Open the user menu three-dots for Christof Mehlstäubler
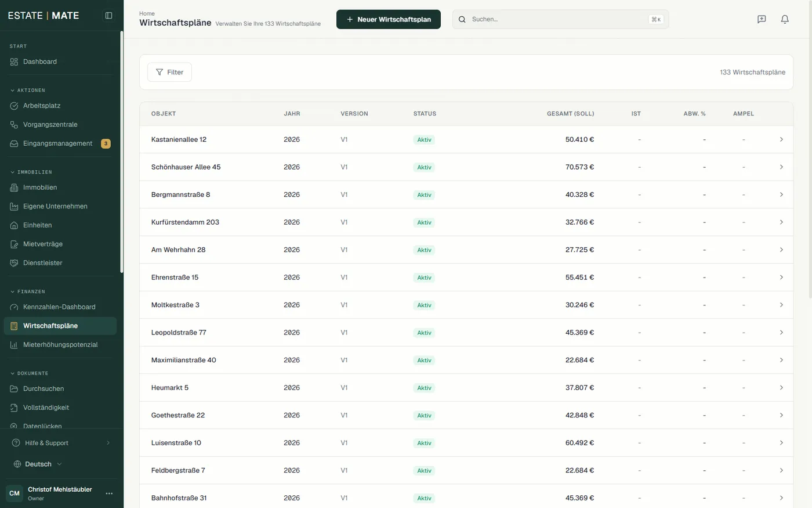 (109, 493)
